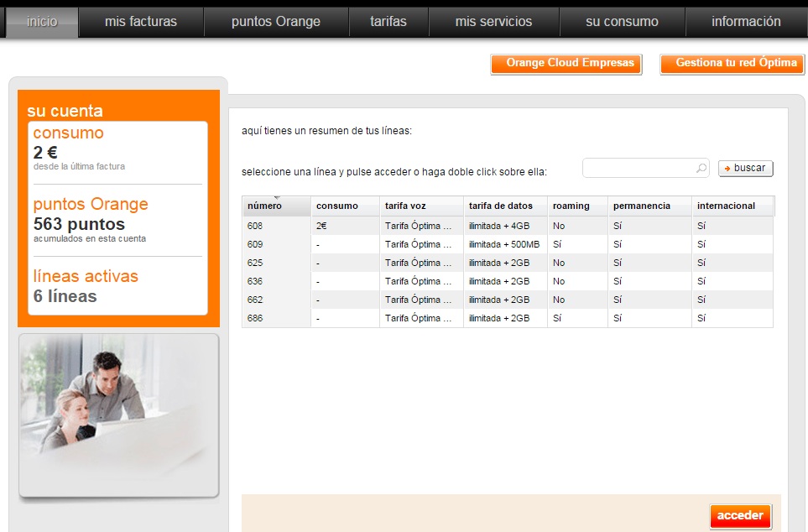Select line number 625 in the table
808x532 pixels.
[x=255, y=263]
